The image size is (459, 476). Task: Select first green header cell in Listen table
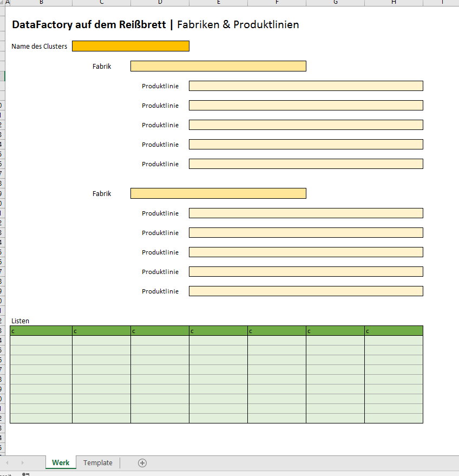tap(41, 331)
